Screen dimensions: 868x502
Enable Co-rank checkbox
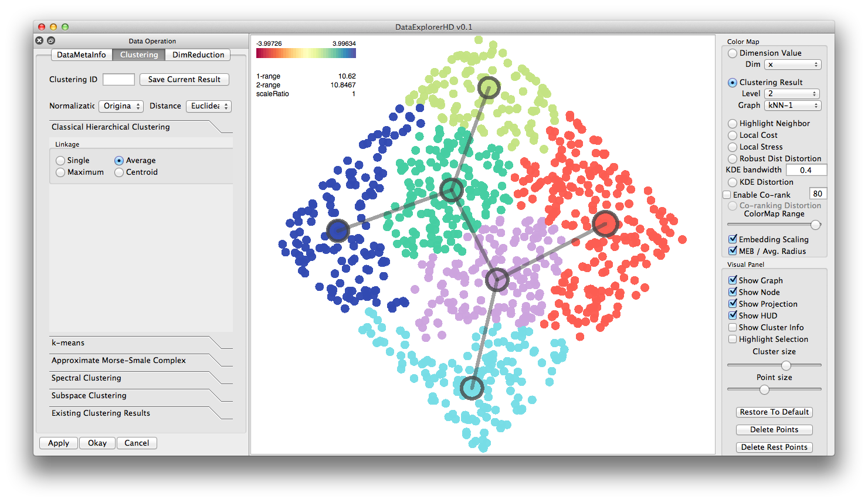(x=727, y=195)
